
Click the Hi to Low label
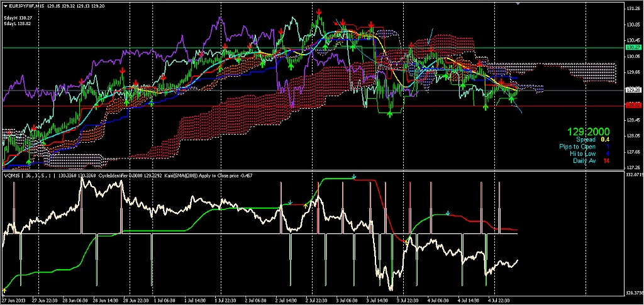583,153
